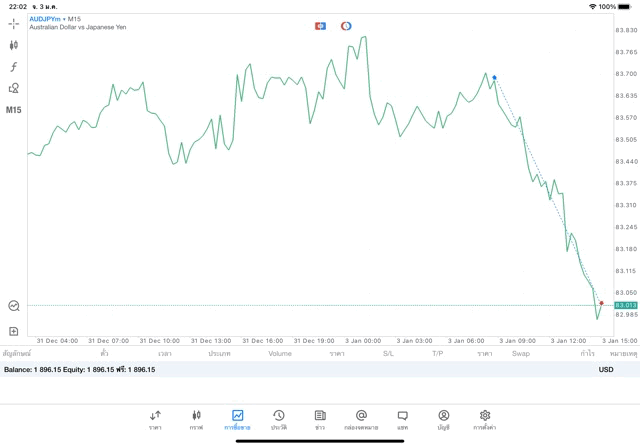Open the indicators function icon
Image resolution: width=640 pixels, height=447 pixels.
[14, 66]
